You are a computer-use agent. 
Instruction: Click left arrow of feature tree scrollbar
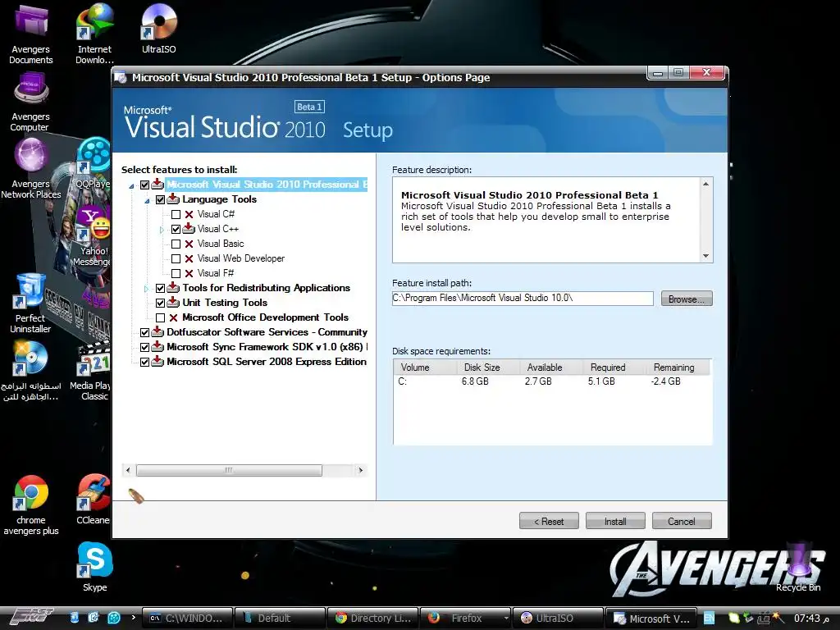tap(127, 470)
